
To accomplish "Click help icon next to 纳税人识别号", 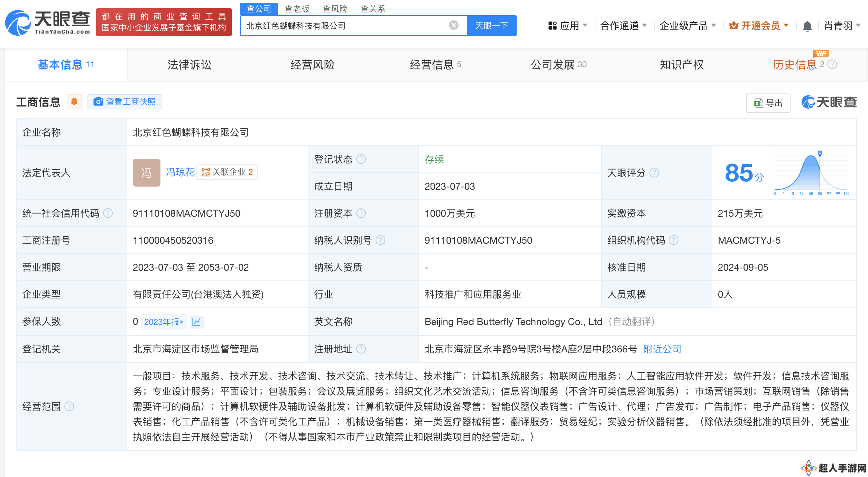I will [x=380, y=240].
